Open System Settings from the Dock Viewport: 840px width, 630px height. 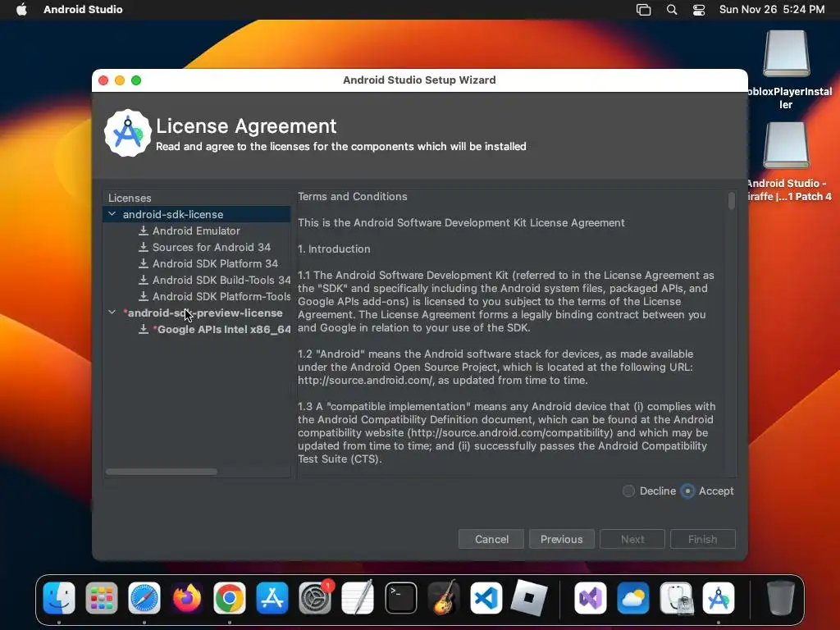pyautogui.click(x=315, y=598)
